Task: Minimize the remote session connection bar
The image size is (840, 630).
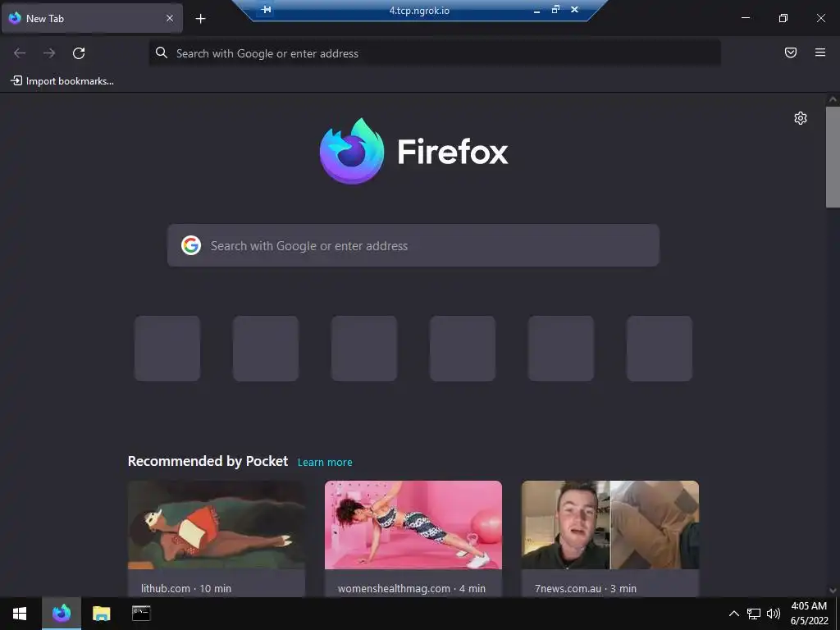Action: tap(536, 10)
